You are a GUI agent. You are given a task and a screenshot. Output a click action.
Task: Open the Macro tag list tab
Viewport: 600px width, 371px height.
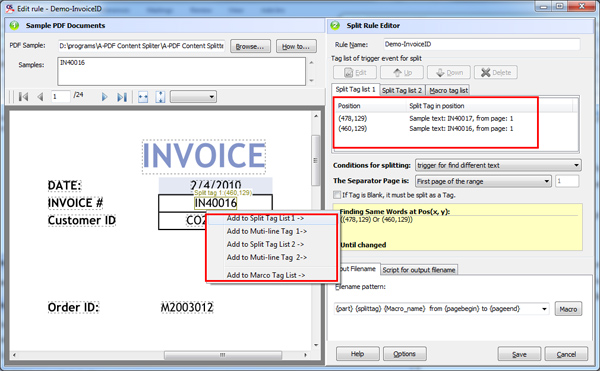pos(448,90)
